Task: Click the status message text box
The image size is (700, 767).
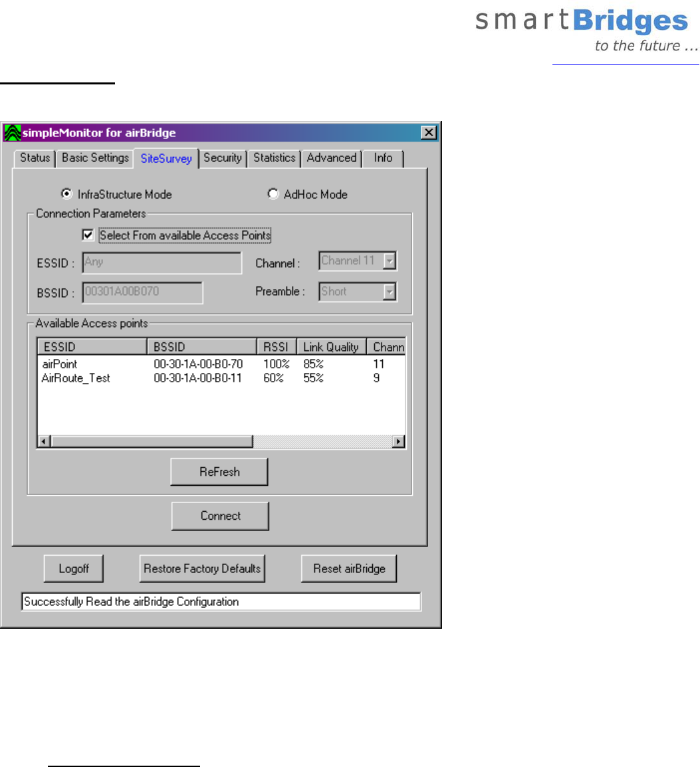Action: click(x=221, y=602)
